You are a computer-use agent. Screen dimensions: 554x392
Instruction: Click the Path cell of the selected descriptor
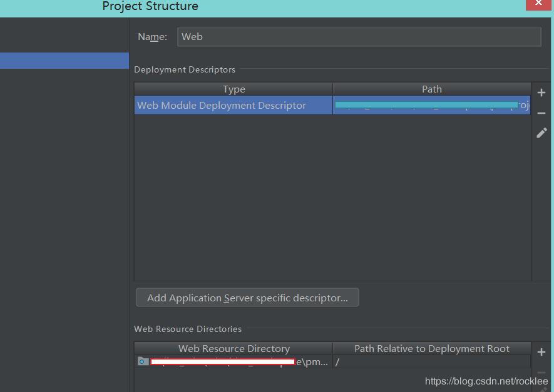pos(431,105)
